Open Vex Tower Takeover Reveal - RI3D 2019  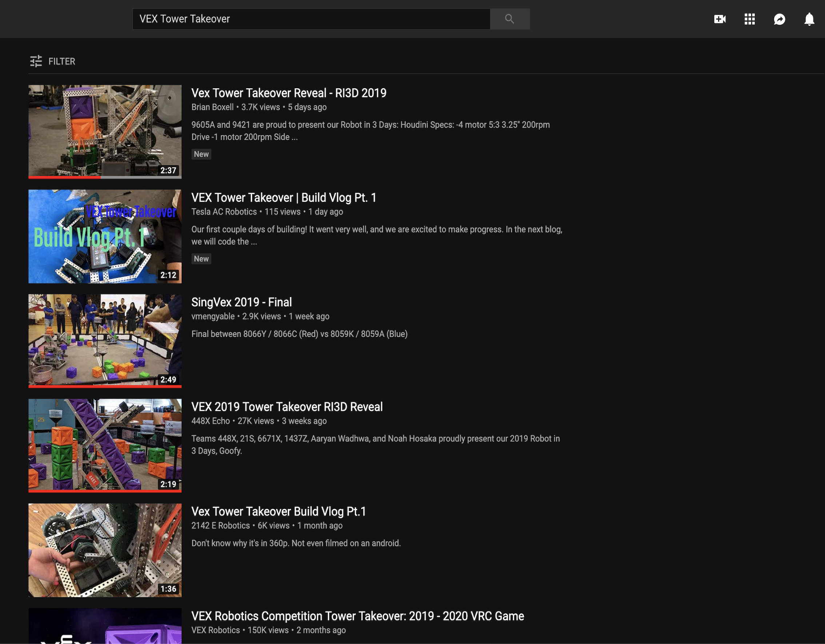click(x=288, y=93)
